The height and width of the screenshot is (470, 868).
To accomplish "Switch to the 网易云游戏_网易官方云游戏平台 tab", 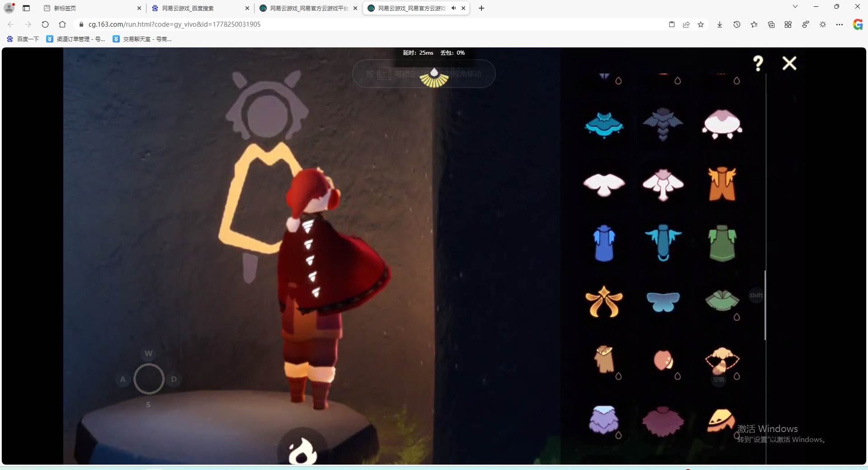I will click(307, 8).
